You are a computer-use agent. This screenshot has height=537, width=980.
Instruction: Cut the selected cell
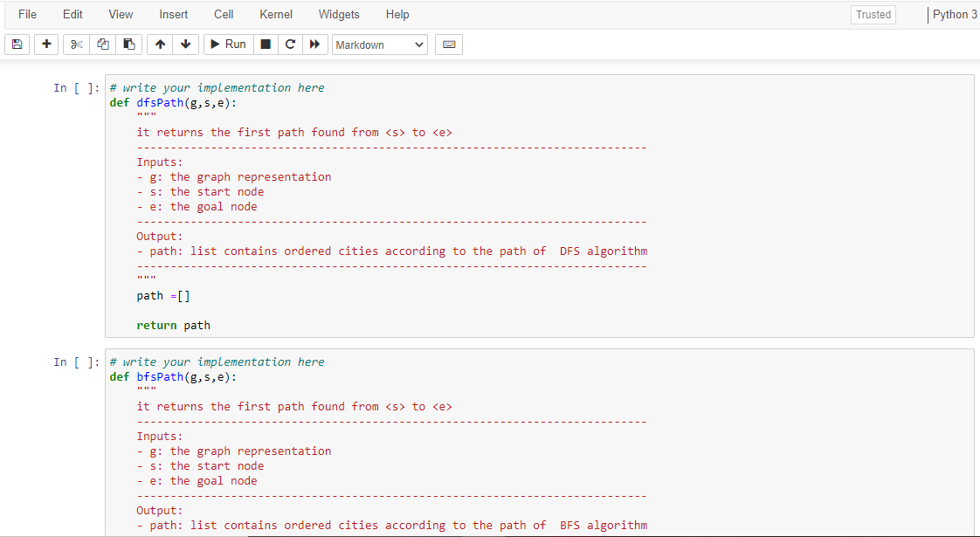click(x=77, y=44)
